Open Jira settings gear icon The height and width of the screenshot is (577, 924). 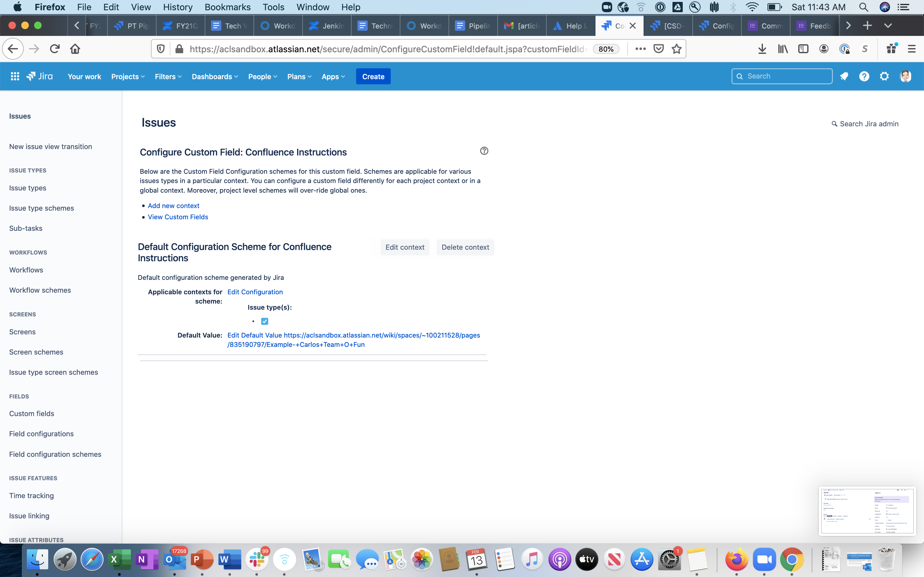885,76
